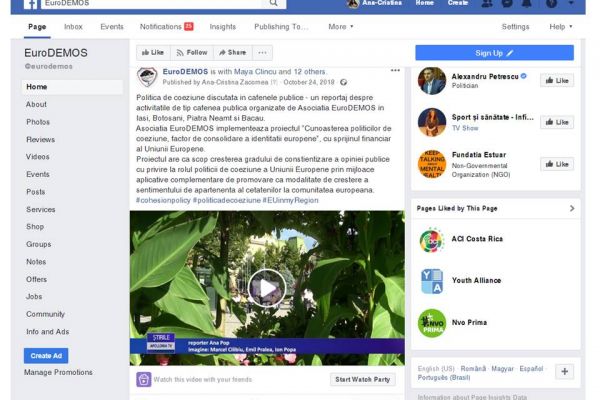Screen dimensions: 600x400
Task: Like the Alexandru Petrescu page
Action: click(x=557, y=80)
